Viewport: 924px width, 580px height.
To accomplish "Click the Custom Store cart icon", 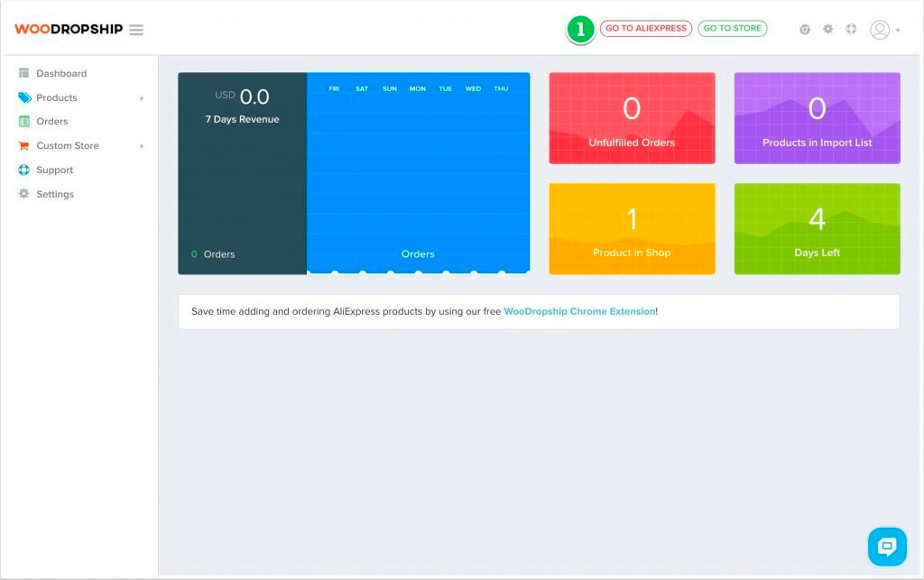I will pyautogui.click(x=24, y=145).
